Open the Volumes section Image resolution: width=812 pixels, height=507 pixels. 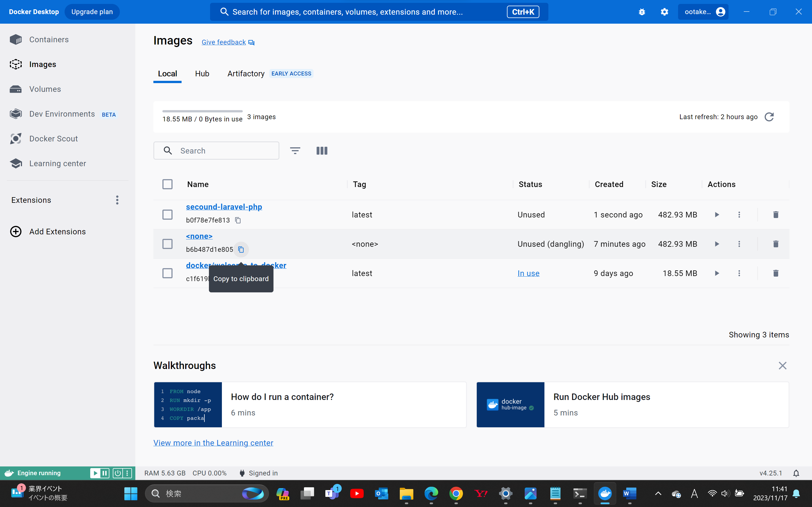point(45,89)
